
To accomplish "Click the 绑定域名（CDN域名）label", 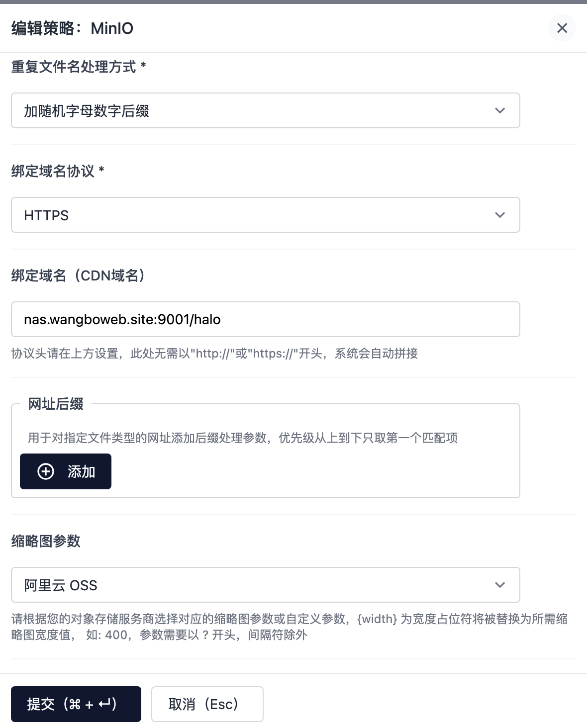I will coord(79,275).
